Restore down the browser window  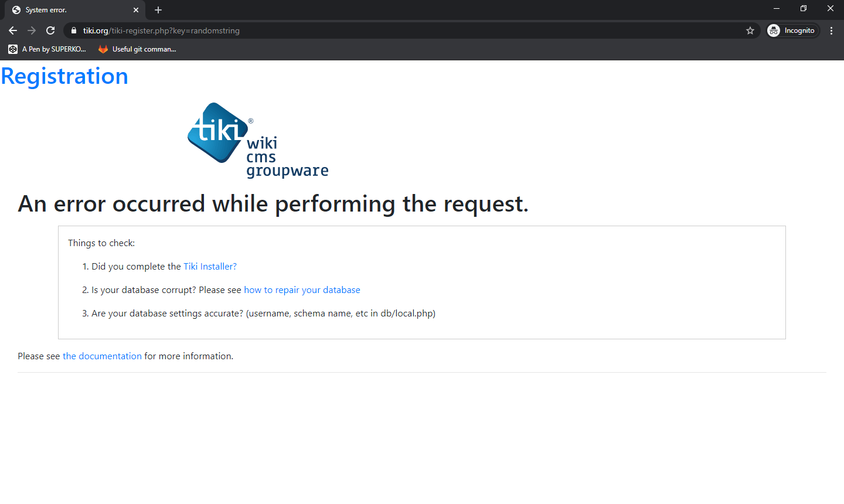tap(804, 8)
